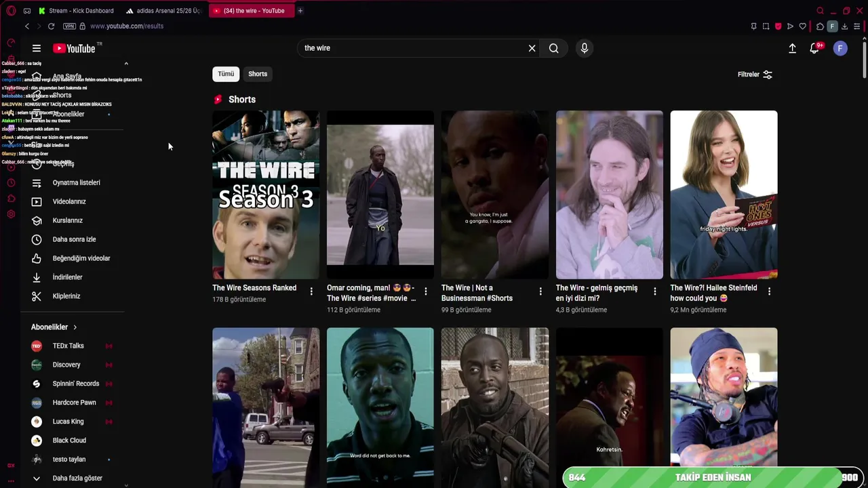Open Oynatma listeleri in the sidebar
This screenshot has height=488, width=868.
click(x=77, y=182)
